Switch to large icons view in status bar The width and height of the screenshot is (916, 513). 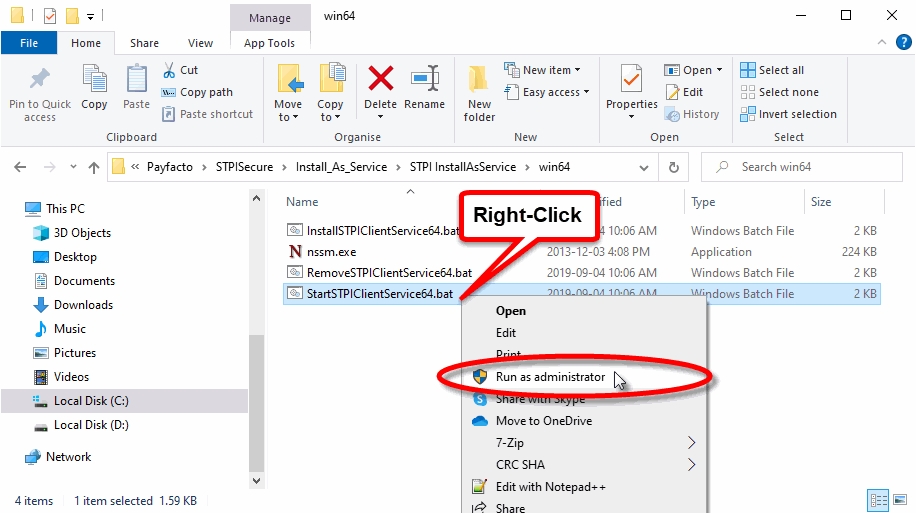pyautogui.click(x=899, y=500)
